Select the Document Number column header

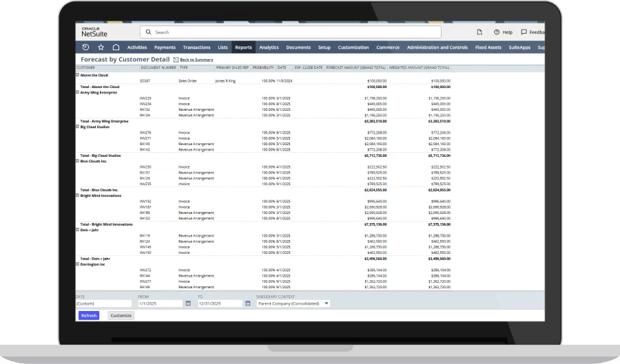pyautogui.click(x=158, y=68)
